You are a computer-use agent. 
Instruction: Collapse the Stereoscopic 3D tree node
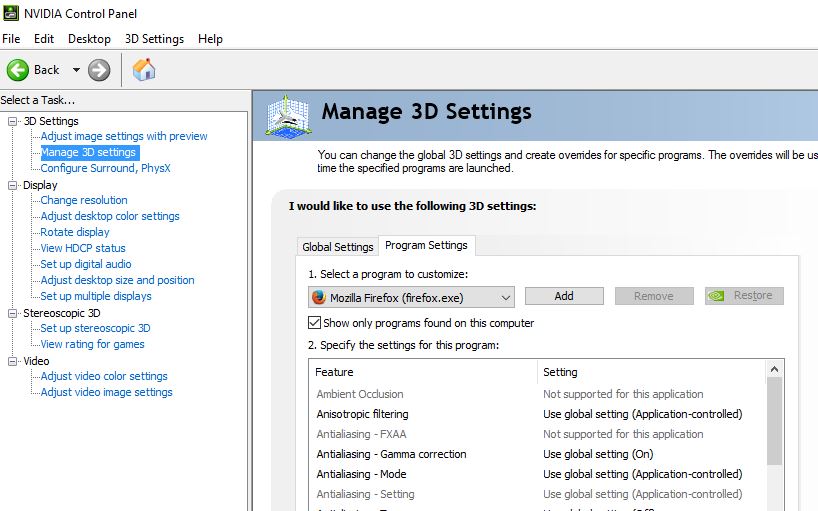tap(13, 313)
